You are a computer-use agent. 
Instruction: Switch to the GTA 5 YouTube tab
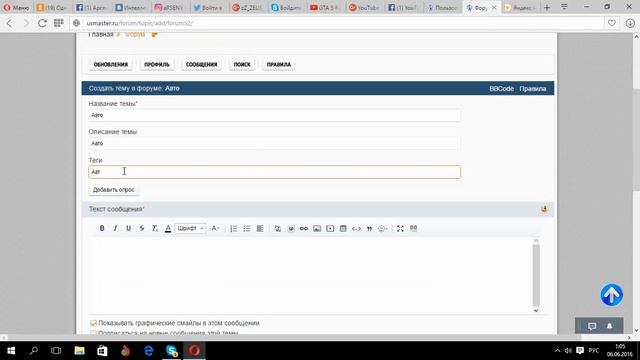[x=325, y=7]
